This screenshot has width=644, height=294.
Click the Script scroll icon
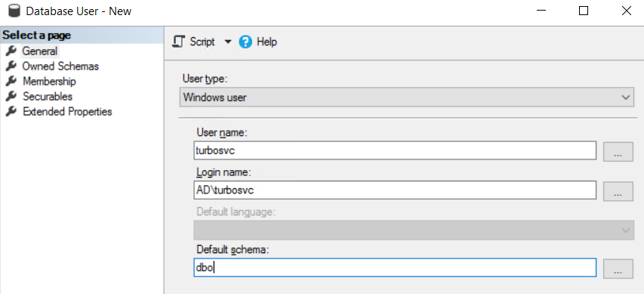tap(178, 42)
